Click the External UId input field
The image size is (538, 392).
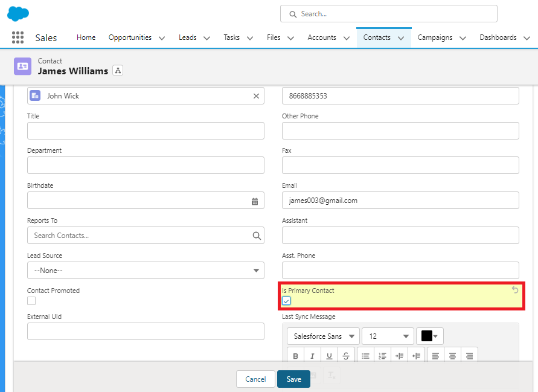click(146, 331)
